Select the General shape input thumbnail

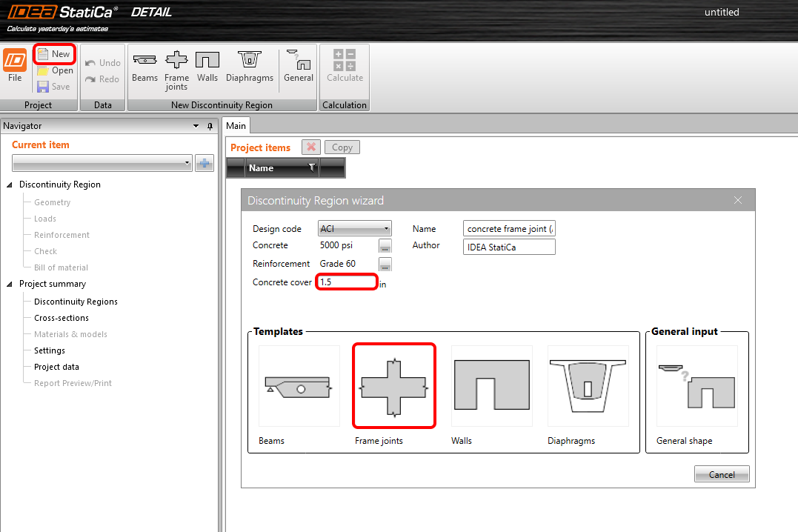coord(696,386)
